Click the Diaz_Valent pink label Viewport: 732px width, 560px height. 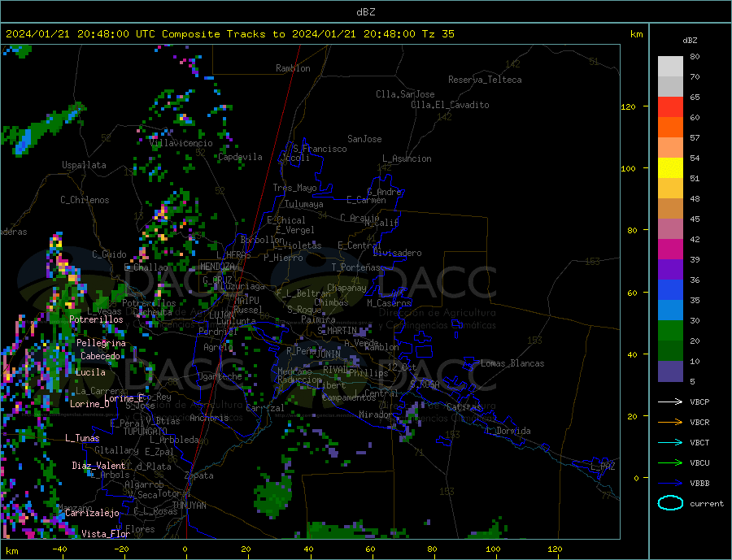point(99,466)
